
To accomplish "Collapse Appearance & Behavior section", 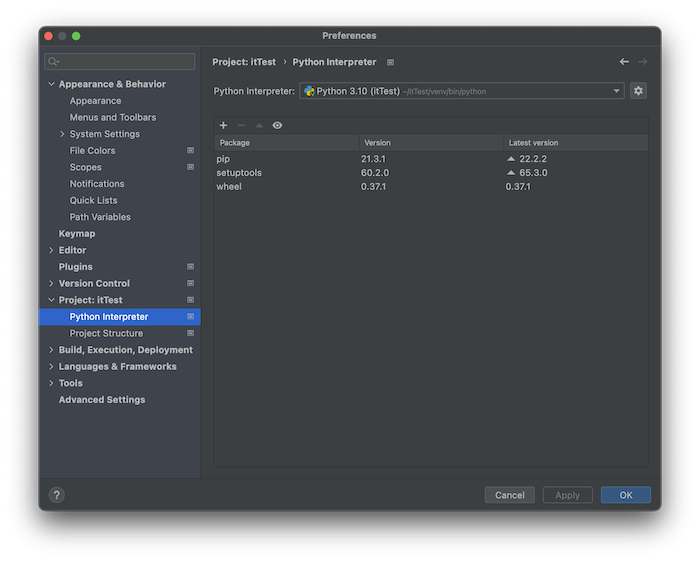I will [51, 84].
